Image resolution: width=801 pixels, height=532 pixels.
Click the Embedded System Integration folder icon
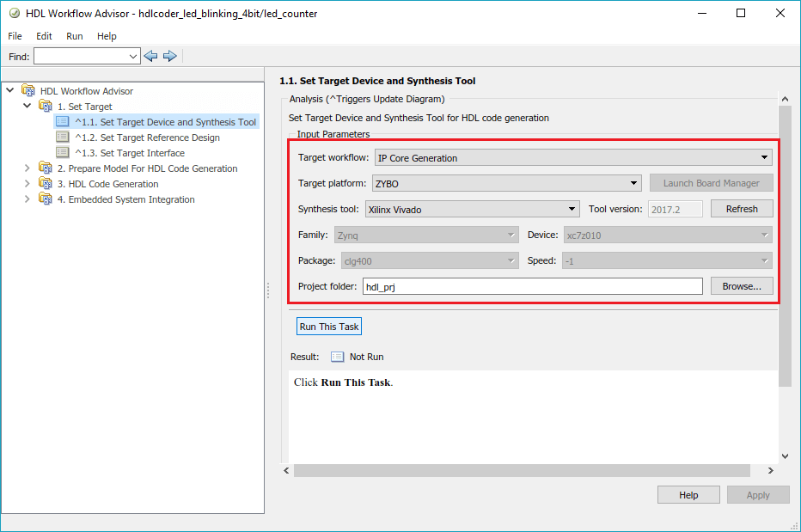(x=46, y=199)
